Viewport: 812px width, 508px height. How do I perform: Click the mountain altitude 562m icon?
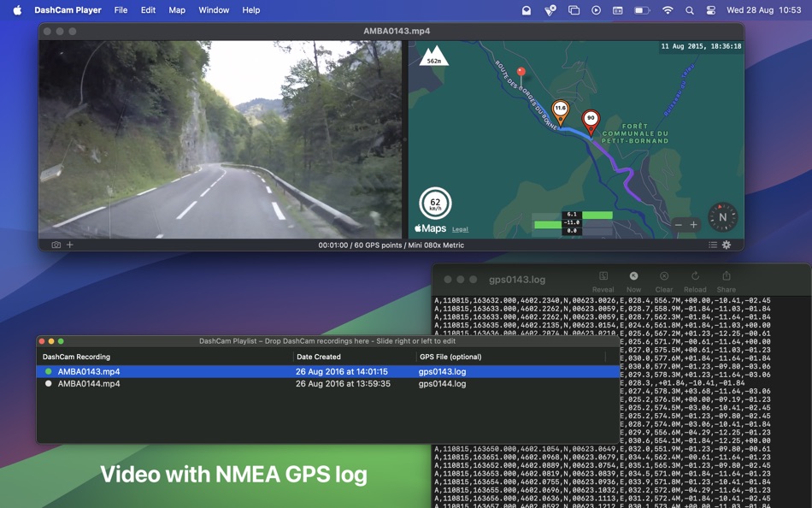(x=434, y=56)
